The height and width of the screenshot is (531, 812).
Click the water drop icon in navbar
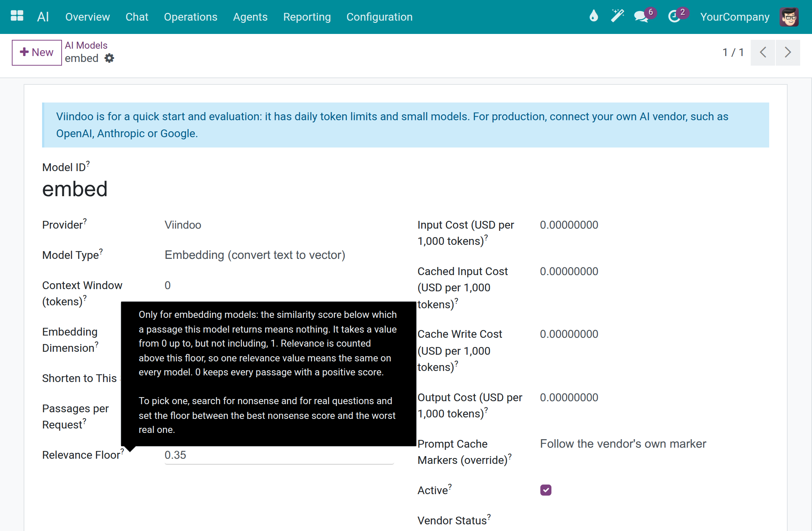click(x=593, y=16)
